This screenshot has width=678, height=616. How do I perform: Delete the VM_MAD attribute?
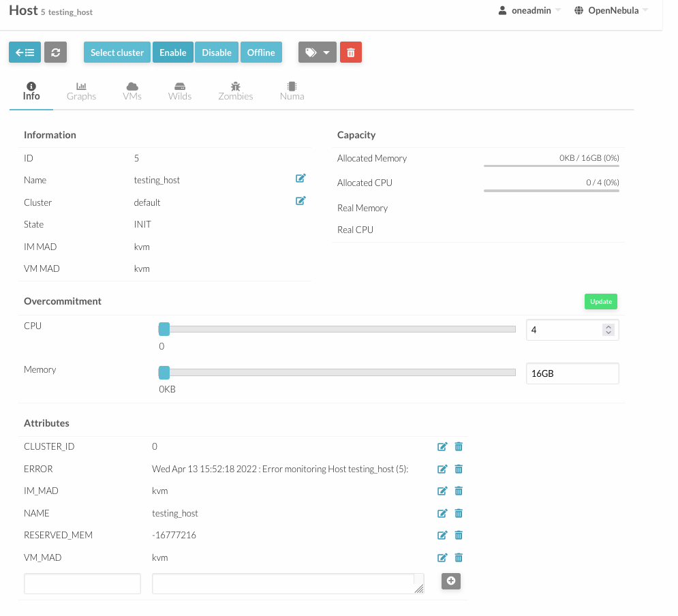pyautogui.click(x=459, y=557)
